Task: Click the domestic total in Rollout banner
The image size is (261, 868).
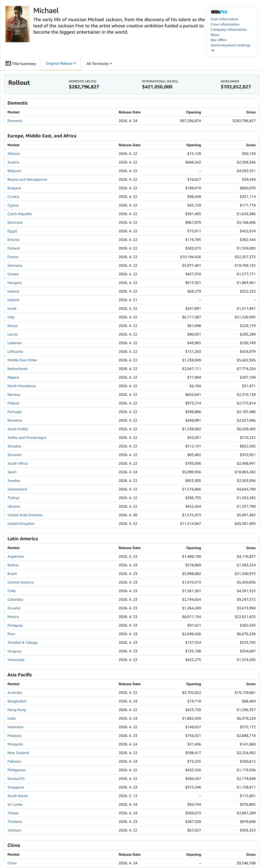Action: (x=84, y=87)
